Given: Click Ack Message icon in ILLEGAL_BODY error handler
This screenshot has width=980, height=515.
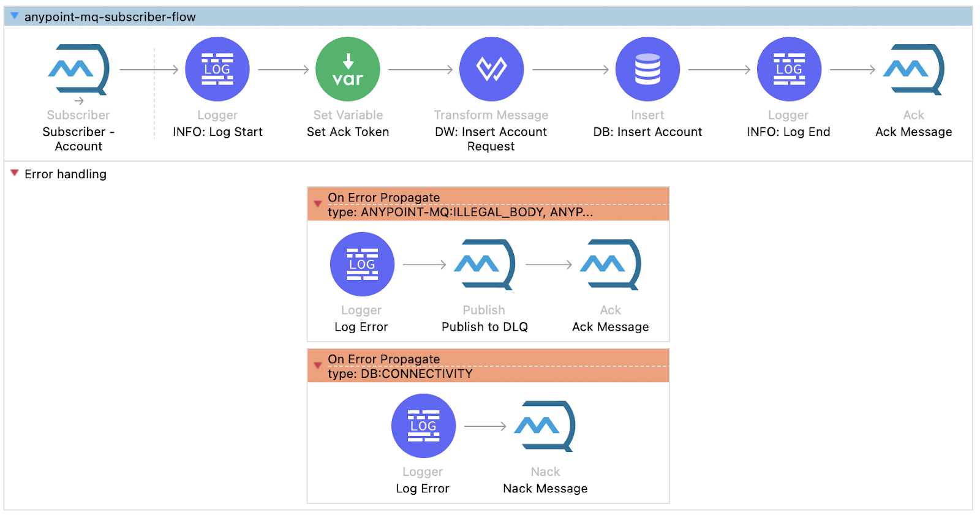Looking at the screenshot, I should pyautogui.click(x=611, y=265).
